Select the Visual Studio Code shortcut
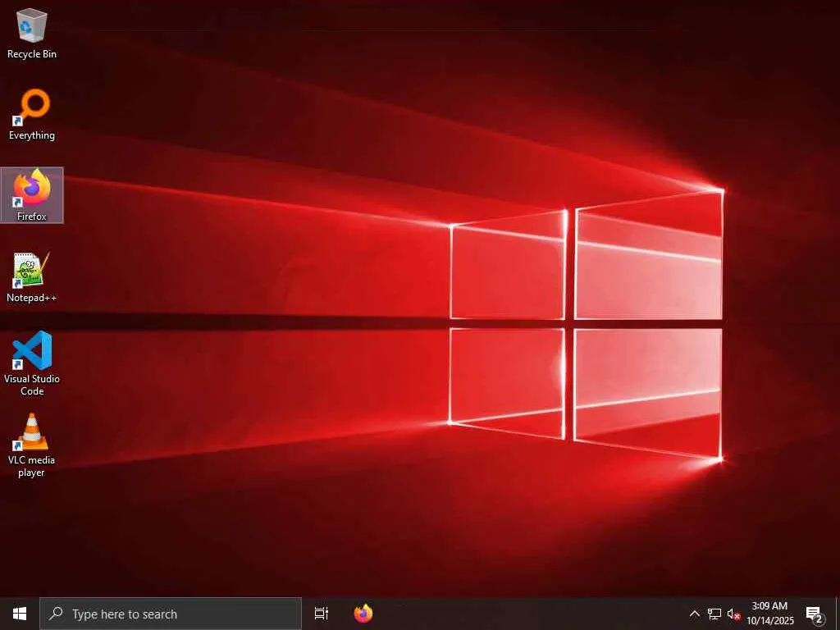This screenshot has height=630, width=840. 32,363
